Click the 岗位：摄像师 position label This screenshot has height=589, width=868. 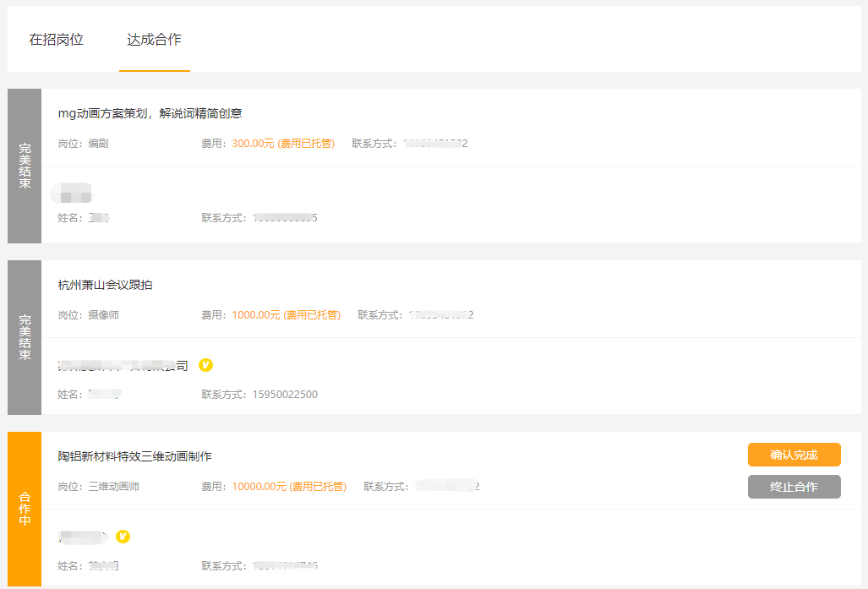pos(89,315)
